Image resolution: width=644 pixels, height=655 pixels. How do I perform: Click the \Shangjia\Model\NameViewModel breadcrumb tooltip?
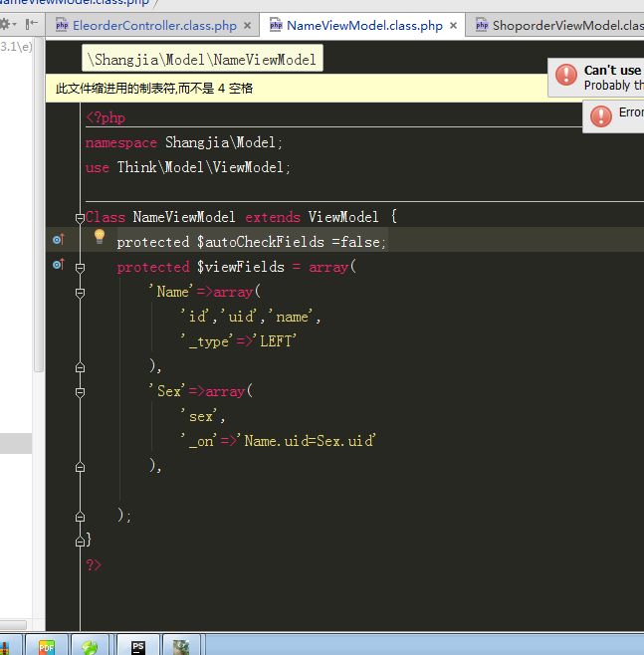pos(203,60)
